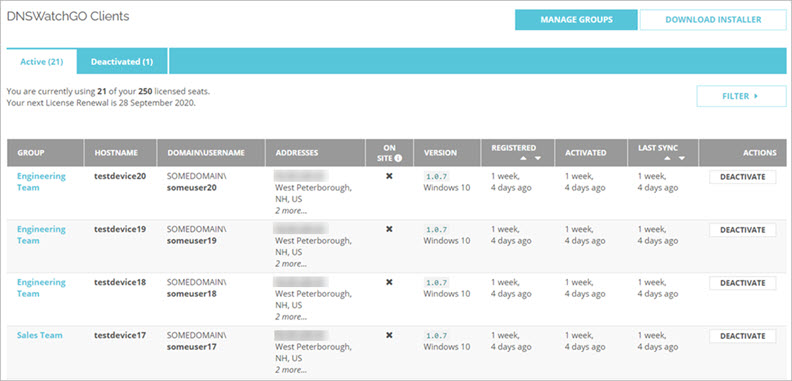Click the Hostname column header
This screenshot has width=792, height=381.
click(121, 153)
